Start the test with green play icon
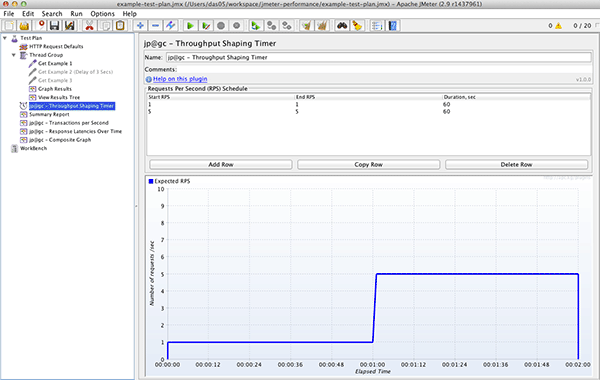This screenshot has width=600, height=380. coord(190,26)
